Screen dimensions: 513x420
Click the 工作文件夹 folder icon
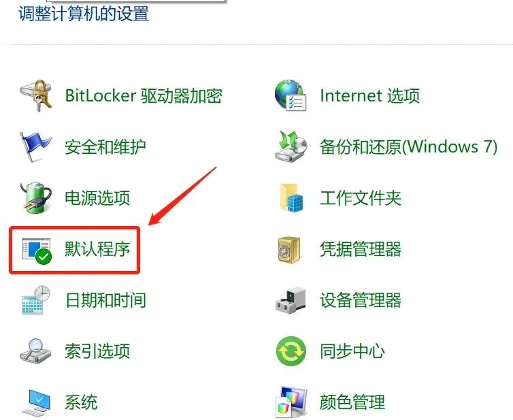(291, 197)
